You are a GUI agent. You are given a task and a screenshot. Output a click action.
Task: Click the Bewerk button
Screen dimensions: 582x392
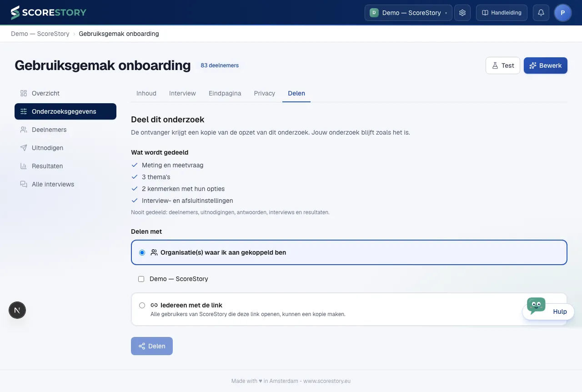(546, 65)
